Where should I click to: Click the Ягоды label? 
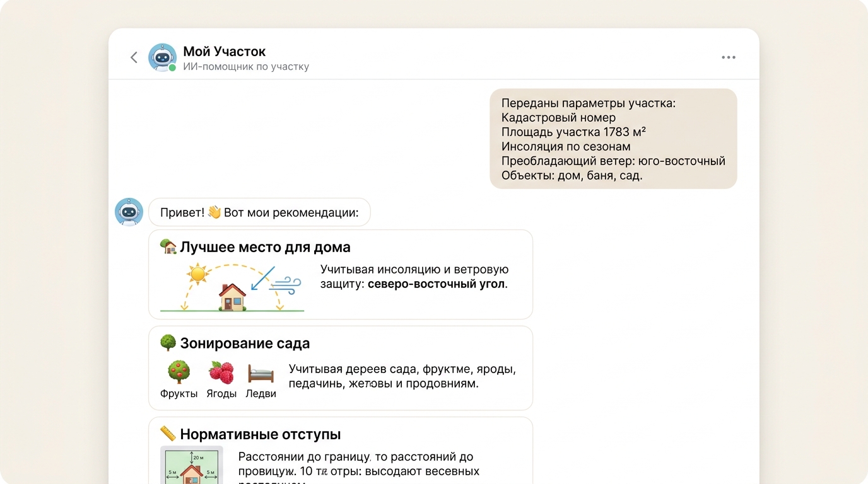(221, 393)
